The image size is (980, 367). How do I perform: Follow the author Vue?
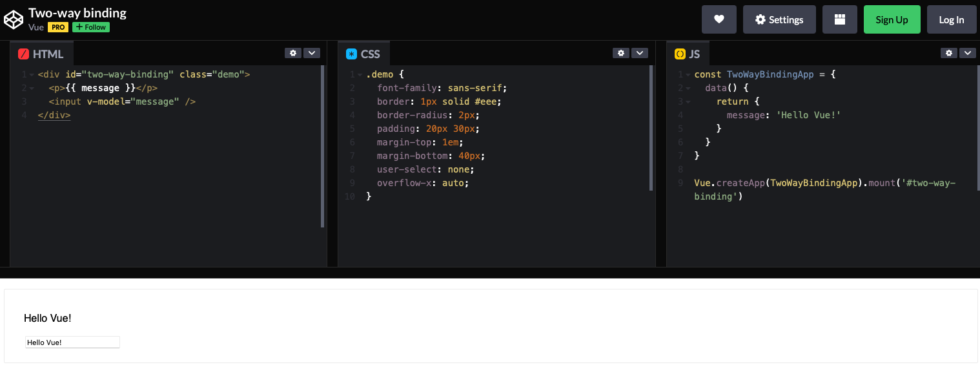point(91,27)
